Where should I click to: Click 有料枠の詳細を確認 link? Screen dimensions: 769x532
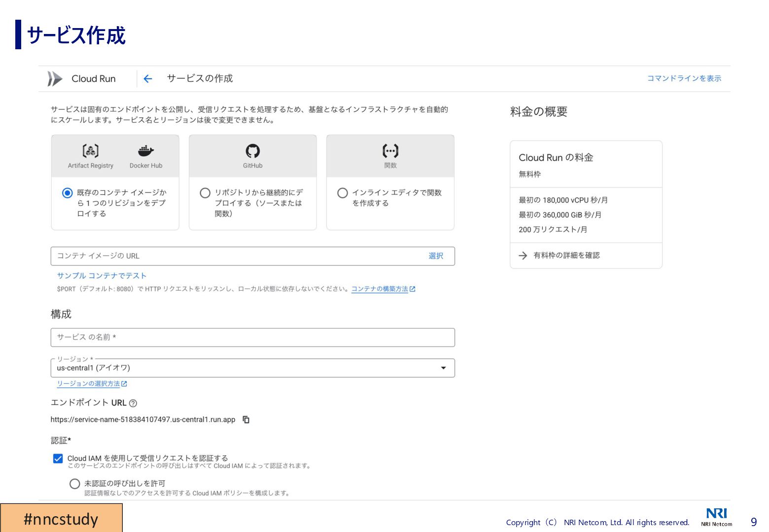[x=566, y=256]
